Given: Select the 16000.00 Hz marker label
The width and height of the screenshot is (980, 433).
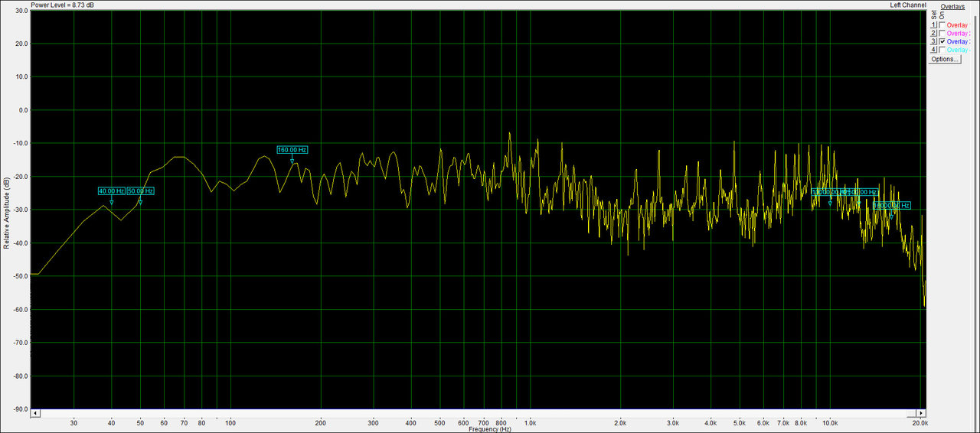Looking at the screenshot, I should coord(892,206).
